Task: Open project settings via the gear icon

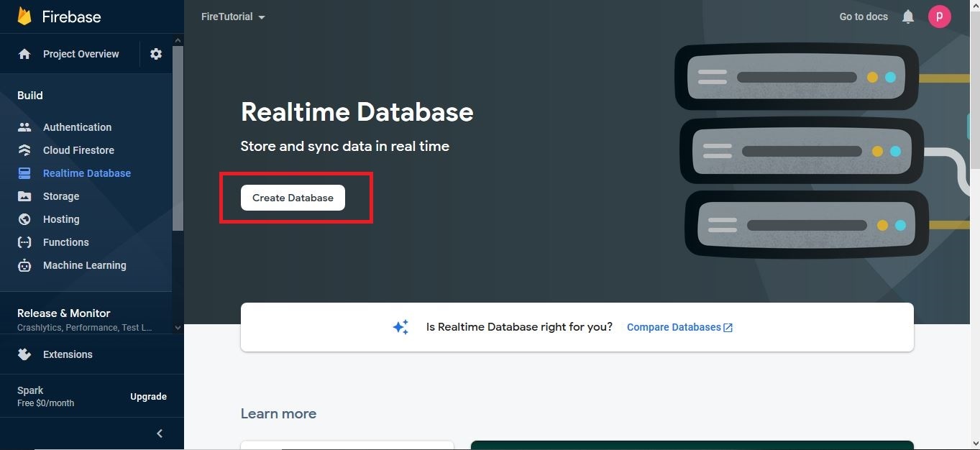Action: pos(156,53)
